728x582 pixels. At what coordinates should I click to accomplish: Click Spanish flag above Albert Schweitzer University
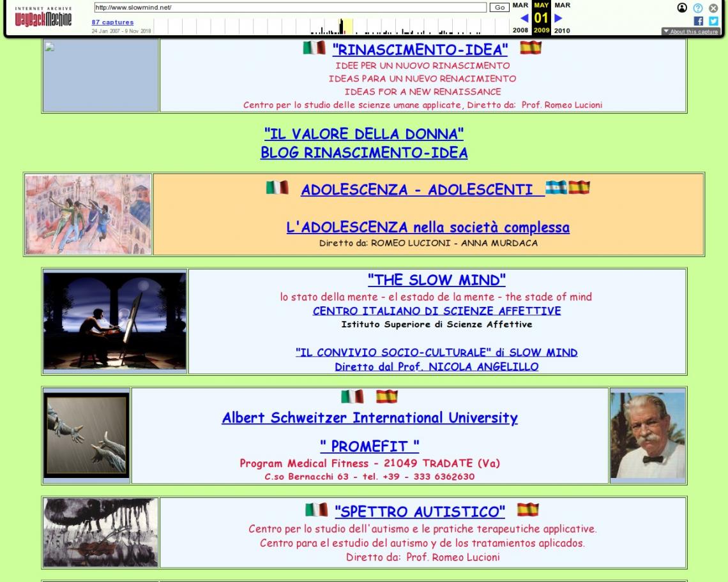(x=387, y=396)
